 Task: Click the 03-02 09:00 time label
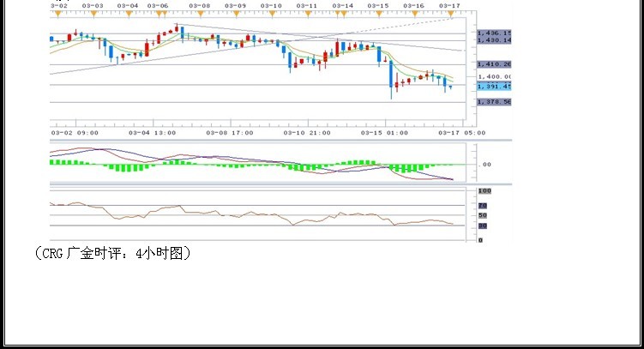[x=75, y=133]
